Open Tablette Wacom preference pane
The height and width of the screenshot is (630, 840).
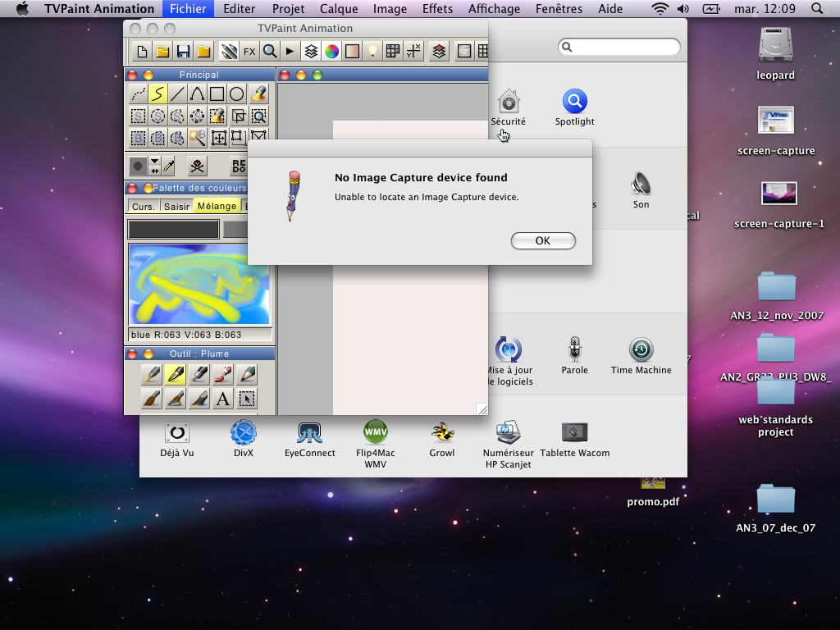575,440
